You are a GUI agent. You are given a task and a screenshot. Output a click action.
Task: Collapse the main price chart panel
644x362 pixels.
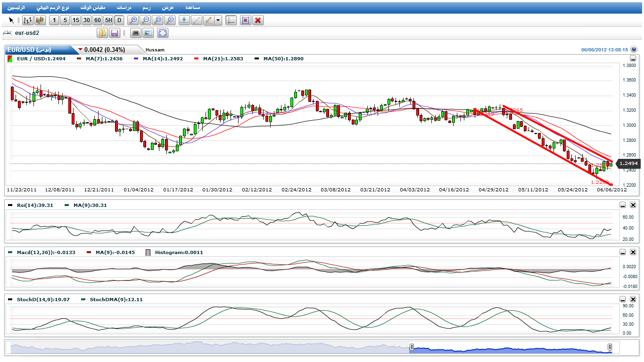pyautogui.click(x=633, y=59)
